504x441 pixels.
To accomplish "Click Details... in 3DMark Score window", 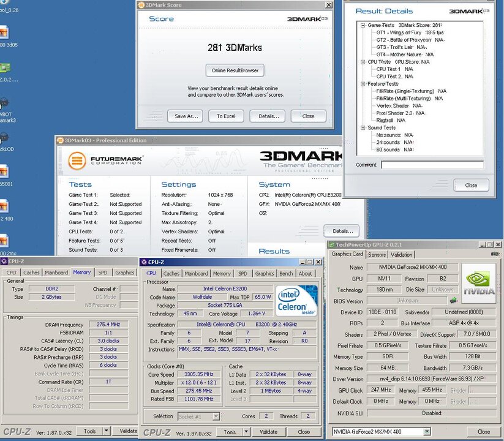I will point(268,116).
